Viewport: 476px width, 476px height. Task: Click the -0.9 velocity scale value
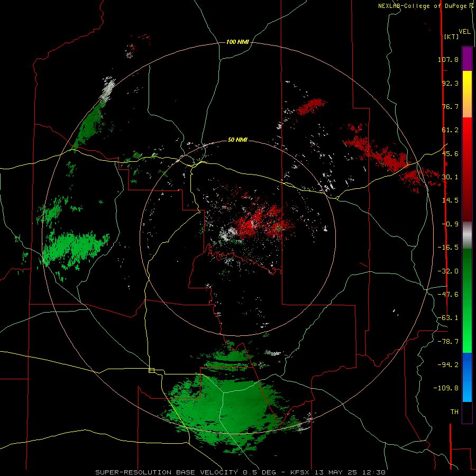[x=450, y=224]
